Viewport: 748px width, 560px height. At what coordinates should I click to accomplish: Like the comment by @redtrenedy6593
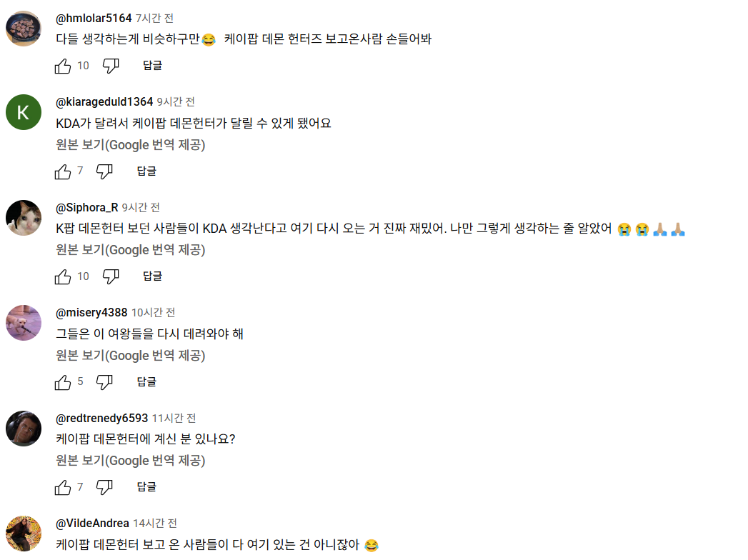pos(63,487)
